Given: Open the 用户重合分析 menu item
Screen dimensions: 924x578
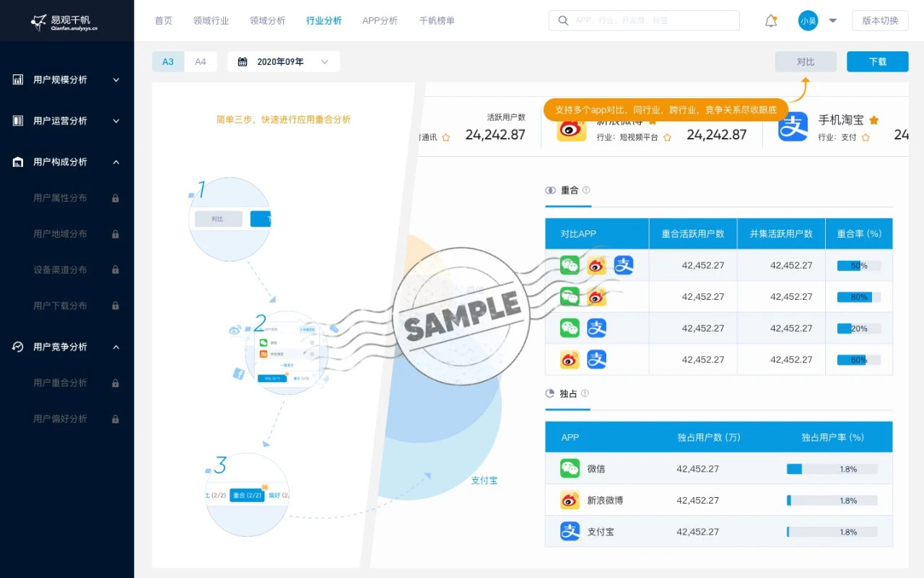Looking at the screenshot, I should pyautogui.click(x=60, y=383).
